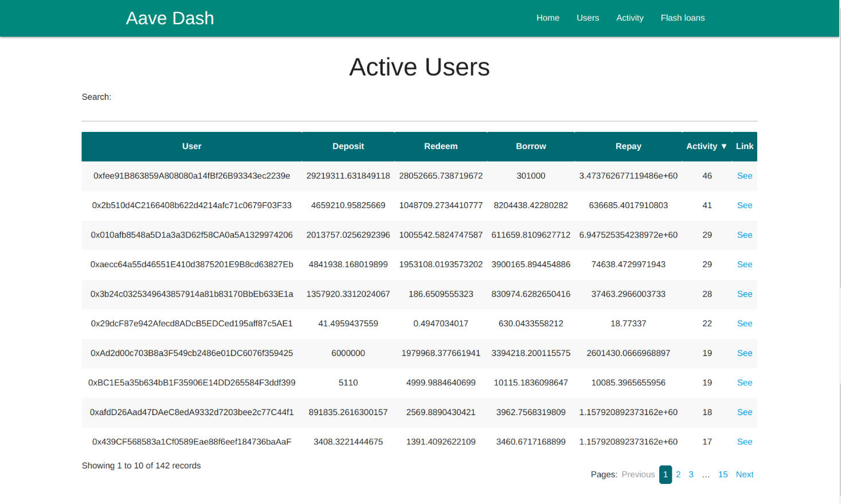Viewport: 841px width, 504px height.
Task: Select current page 1 button
Action: click(665, 474)
